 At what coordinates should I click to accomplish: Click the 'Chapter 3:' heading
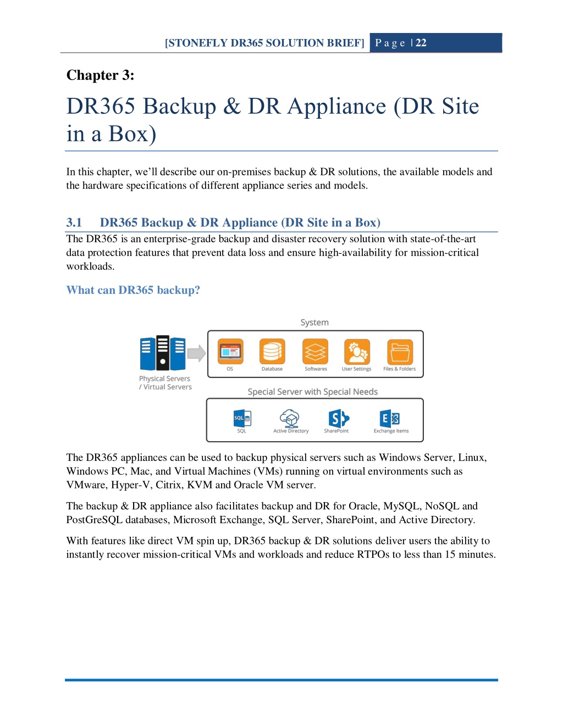click(x=101, y=75)
